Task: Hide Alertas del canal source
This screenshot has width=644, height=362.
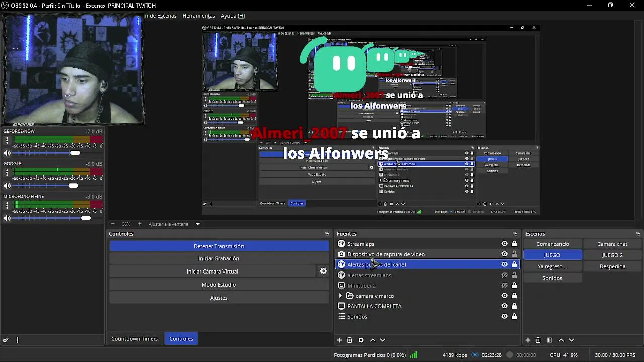Action: (x=504, y=264)
